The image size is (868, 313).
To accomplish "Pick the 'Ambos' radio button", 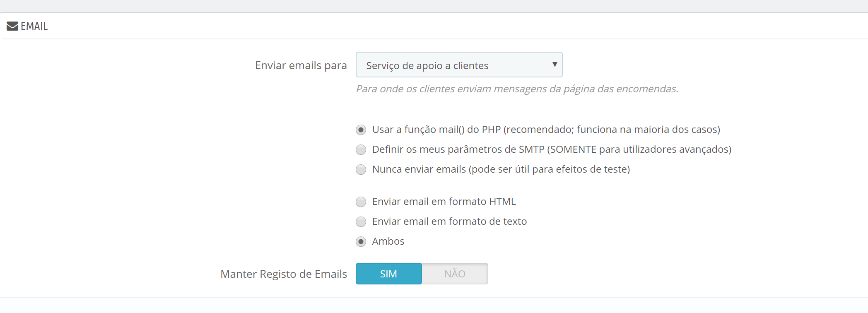I will [x=361, y=242].
